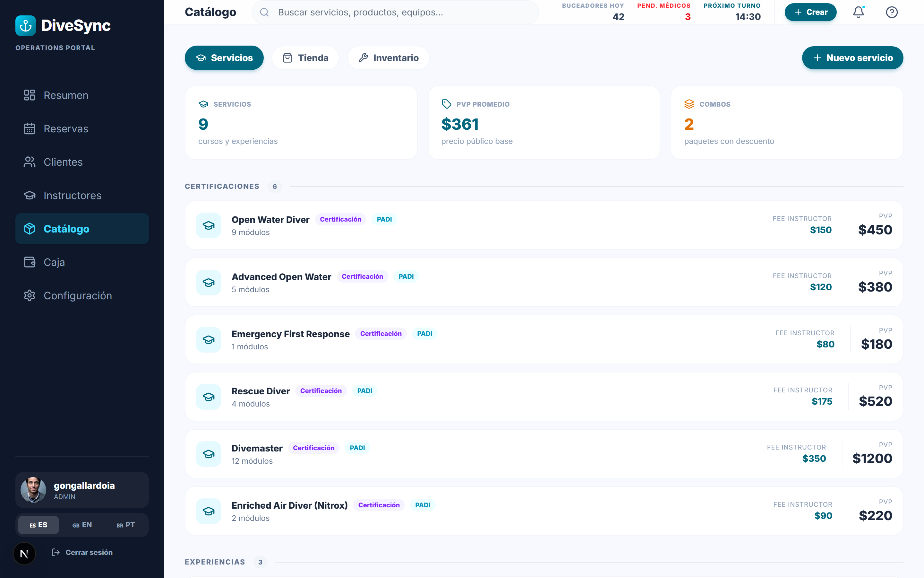Screen dimensions: 924x578
Task: Switch to the Tienda tab
Action: (305, 58)
